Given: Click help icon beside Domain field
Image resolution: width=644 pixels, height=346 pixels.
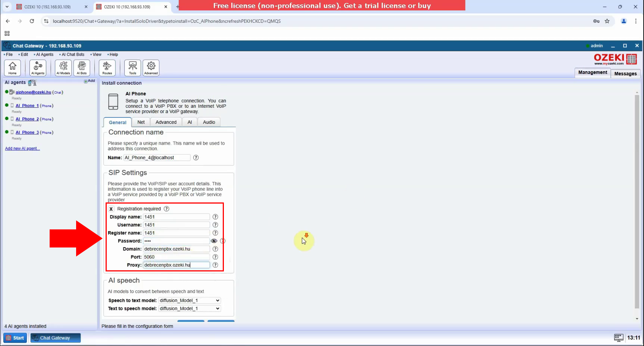Looking at the screenshot, I should pyautogui.click(x=215, y=249).
